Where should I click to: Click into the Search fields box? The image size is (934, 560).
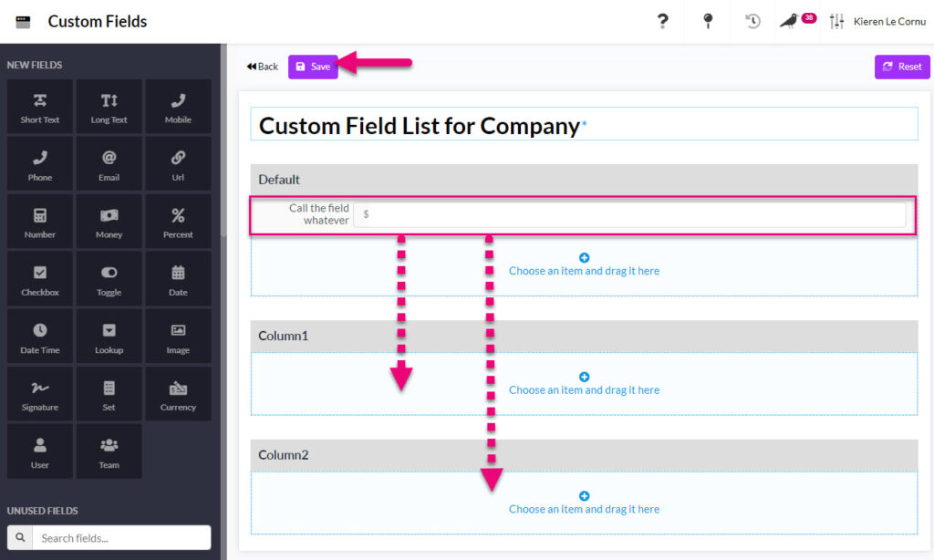(x=121, y=537)
